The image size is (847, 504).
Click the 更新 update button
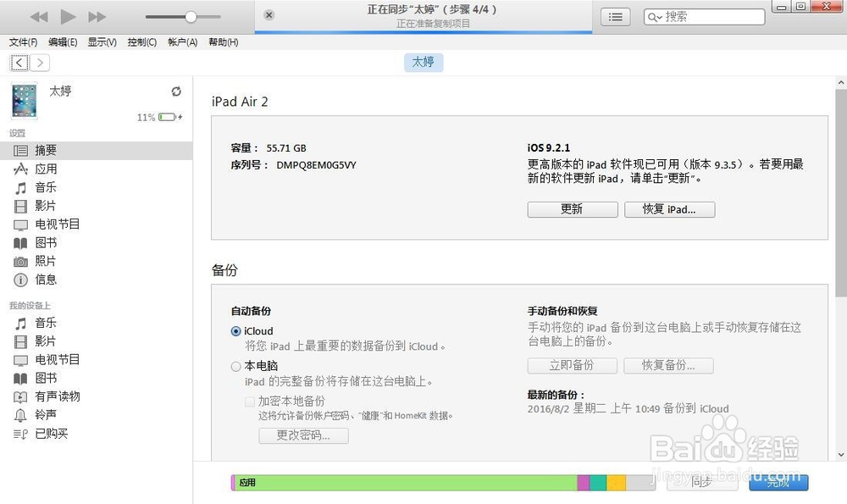573,209
